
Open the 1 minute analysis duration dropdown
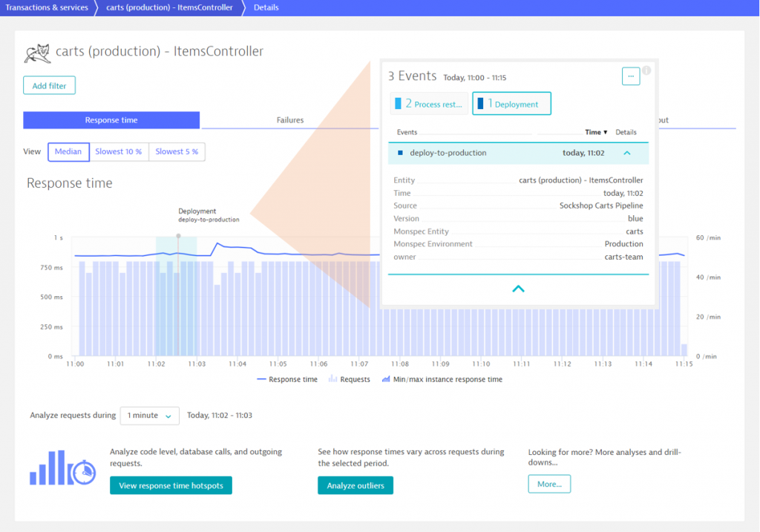[150, 416]
